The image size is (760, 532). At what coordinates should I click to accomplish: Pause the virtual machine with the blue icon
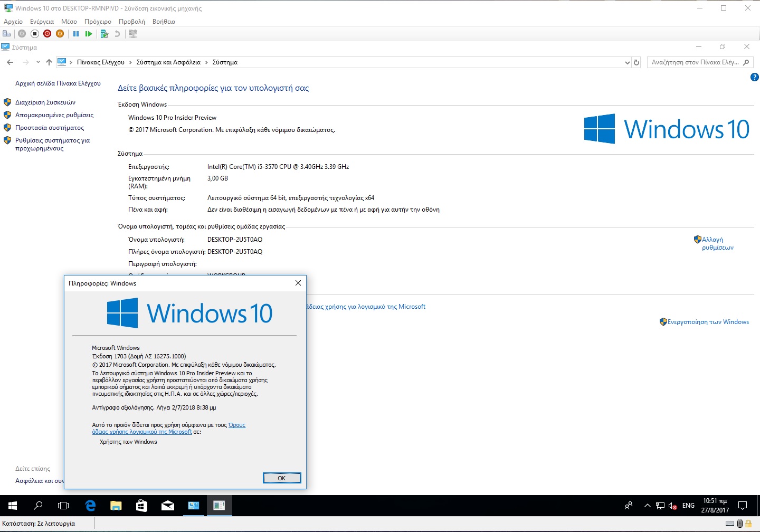[x=76, y=34]
